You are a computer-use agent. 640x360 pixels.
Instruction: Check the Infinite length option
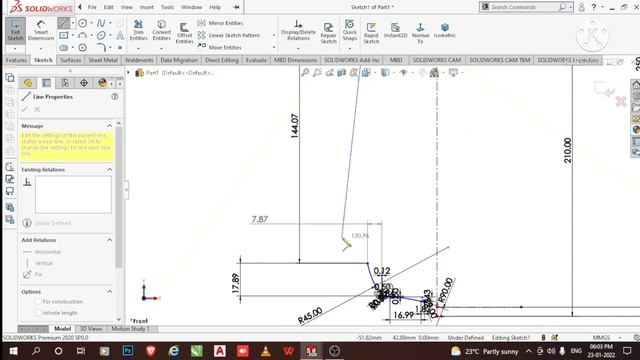click(x=38, y=312)
